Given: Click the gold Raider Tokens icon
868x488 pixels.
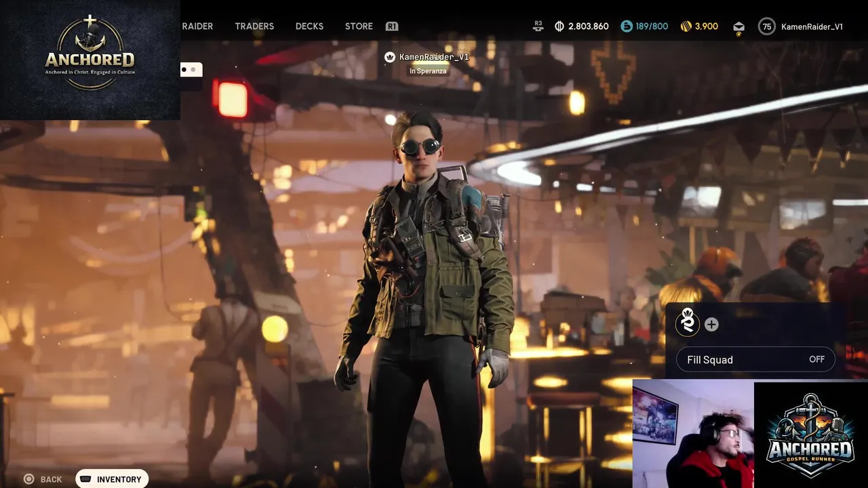Looking at the screenshot, I should 686,26.
